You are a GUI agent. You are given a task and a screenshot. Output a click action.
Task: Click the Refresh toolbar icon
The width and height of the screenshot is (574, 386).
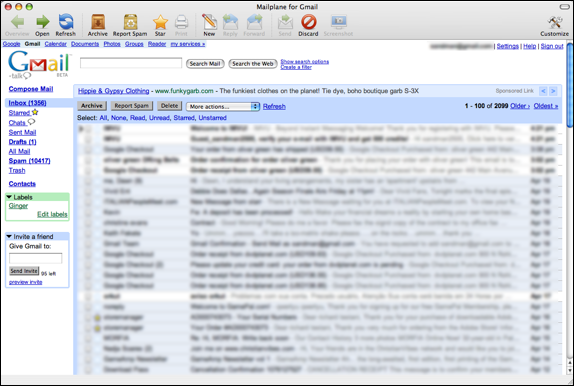point(66,22)
